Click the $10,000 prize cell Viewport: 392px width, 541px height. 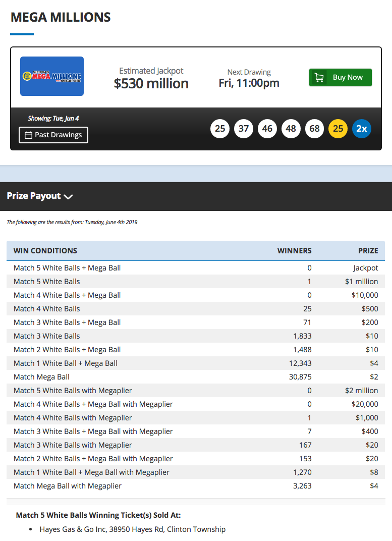(x=365, y=295)
